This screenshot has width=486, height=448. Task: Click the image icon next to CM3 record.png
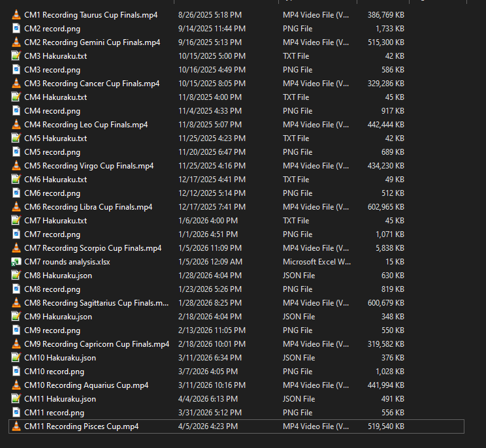click(x=16, y=70)
